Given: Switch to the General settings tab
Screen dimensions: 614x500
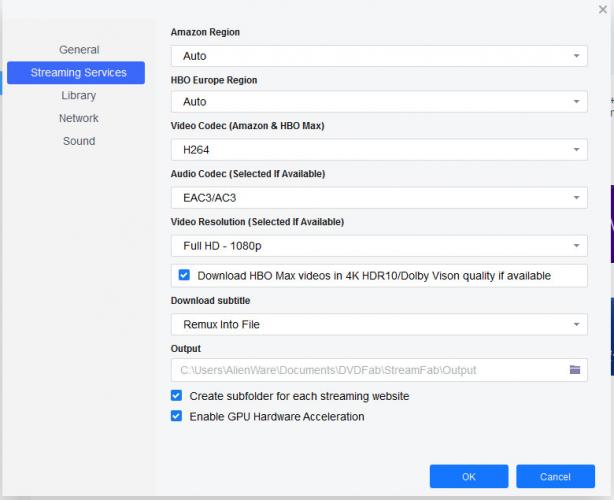Looking at the screenshot, I should [79, 50].
